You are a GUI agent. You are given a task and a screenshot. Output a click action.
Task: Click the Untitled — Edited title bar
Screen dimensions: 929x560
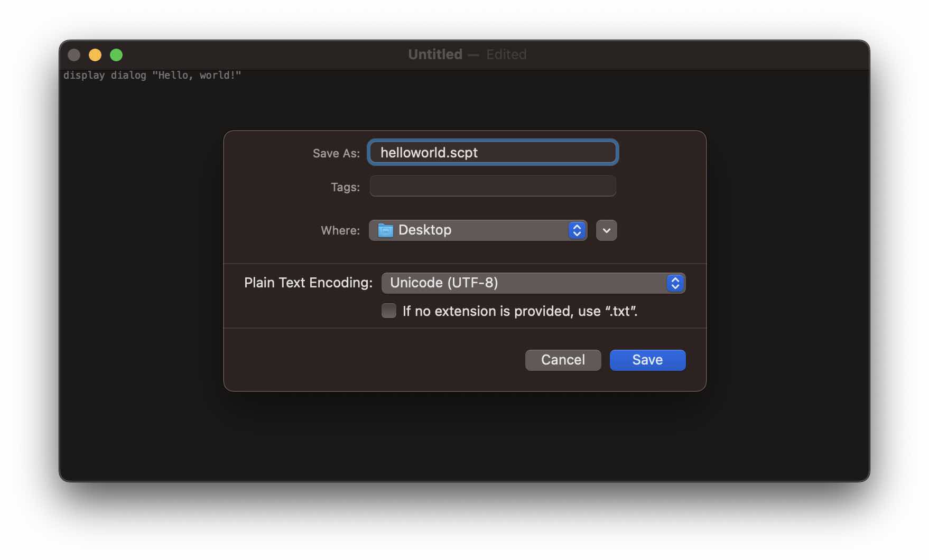point(467,54)
